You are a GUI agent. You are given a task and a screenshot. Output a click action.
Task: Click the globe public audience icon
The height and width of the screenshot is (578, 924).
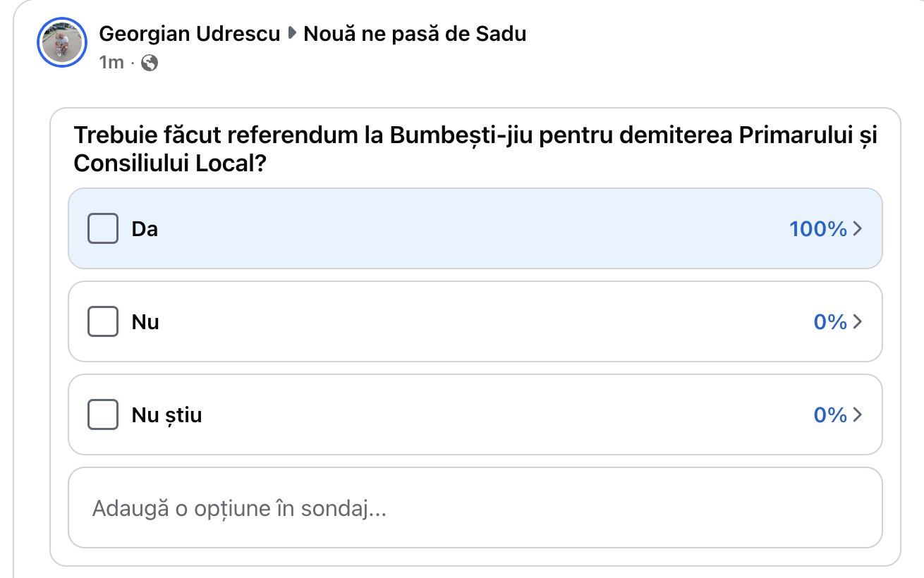(x=150, y=63)
